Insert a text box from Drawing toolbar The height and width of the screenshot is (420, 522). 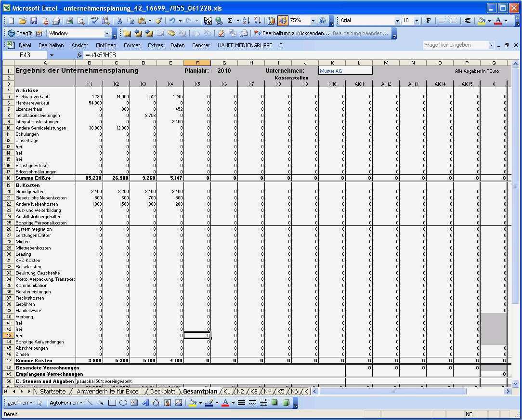(134, 403)
